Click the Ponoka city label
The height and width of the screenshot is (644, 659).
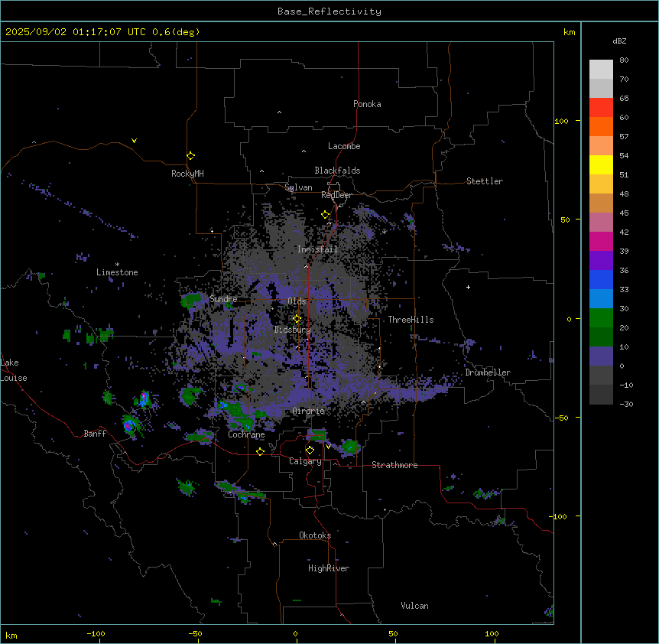[x=367, y=104]
